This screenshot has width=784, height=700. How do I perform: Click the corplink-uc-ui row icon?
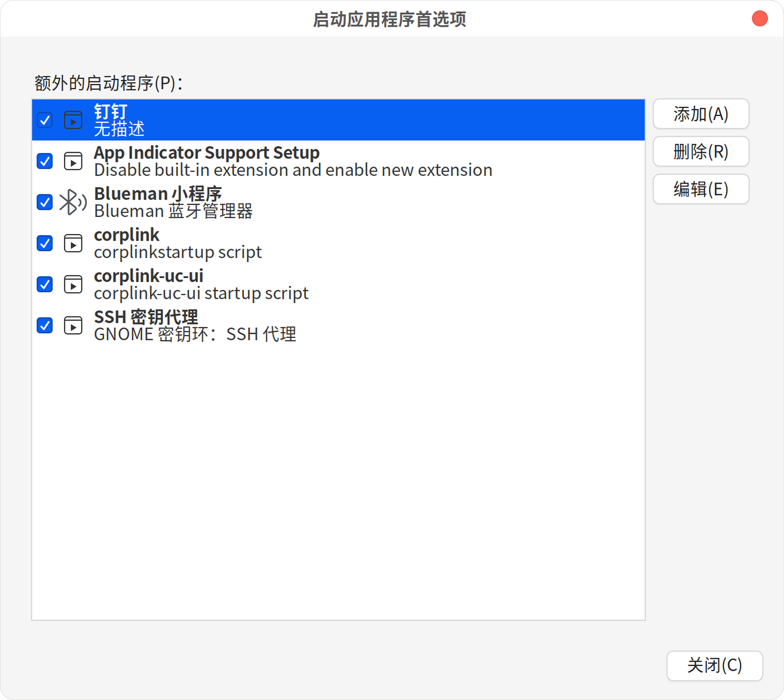[x=73, y=285]
